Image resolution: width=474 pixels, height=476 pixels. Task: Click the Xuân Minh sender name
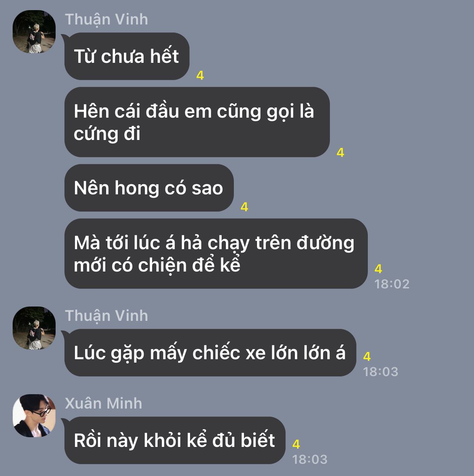tap(104, 403)
